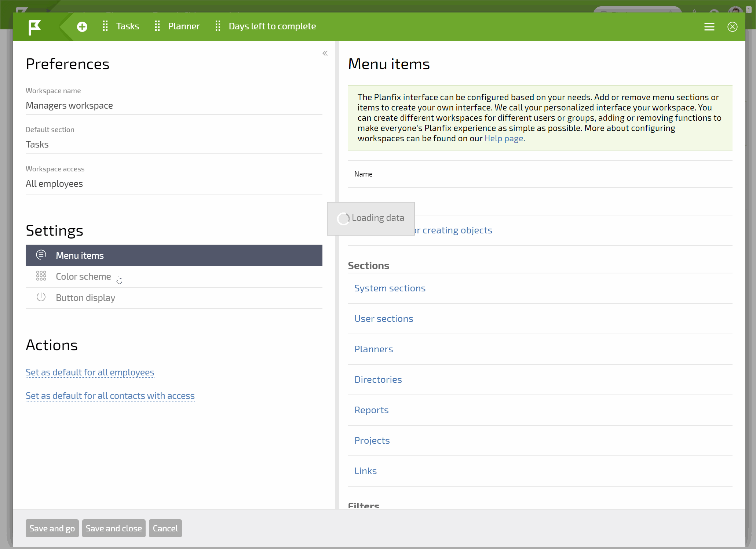Click Save and close button
756x549 pixels.
pos(114,528)
